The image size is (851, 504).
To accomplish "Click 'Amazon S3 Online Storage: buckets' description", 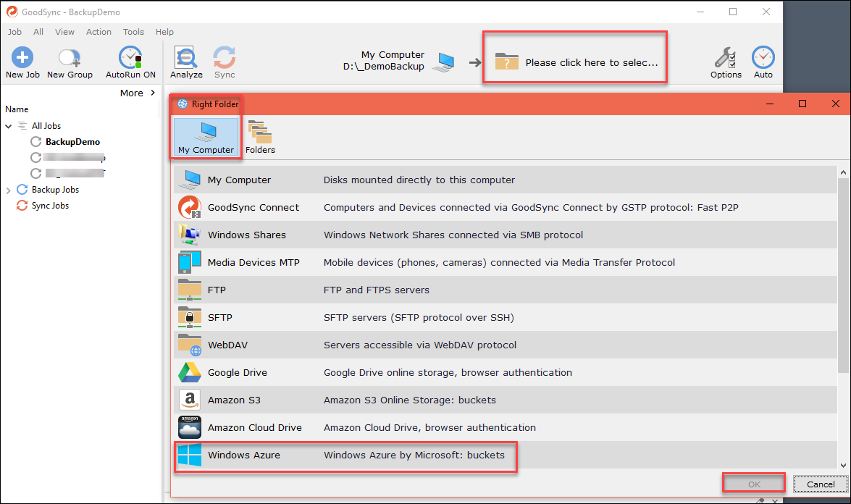I will pos(410,400).
